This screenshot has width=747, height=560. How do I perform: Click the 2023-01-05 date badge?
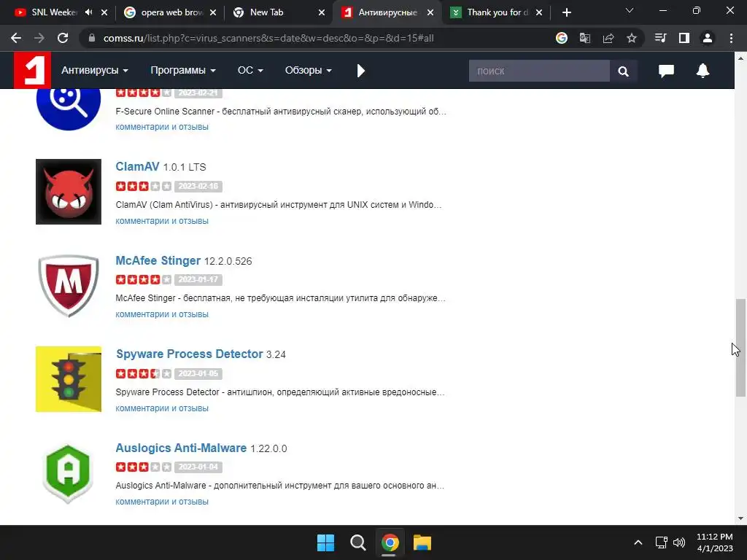click(x=198, y=374)
